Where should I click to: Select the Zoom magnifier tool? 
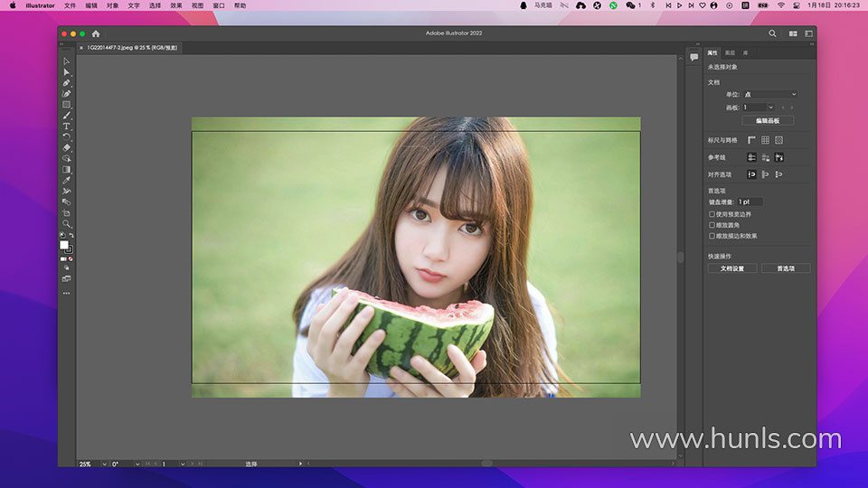tap(66, 224)
